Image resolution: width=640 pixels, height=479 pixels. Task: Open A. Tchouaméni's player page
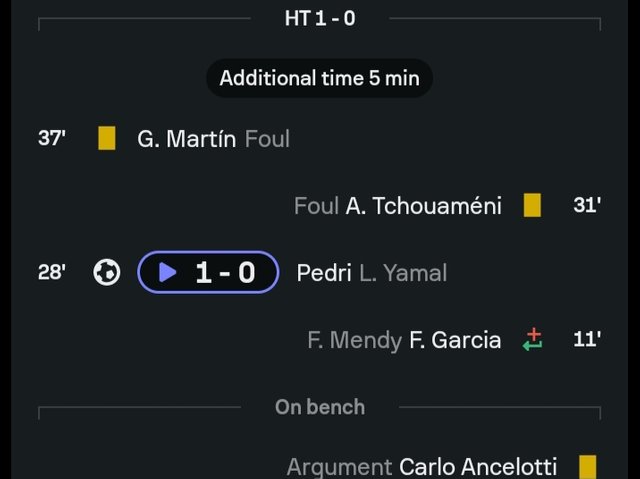click(x=424, y=206)
